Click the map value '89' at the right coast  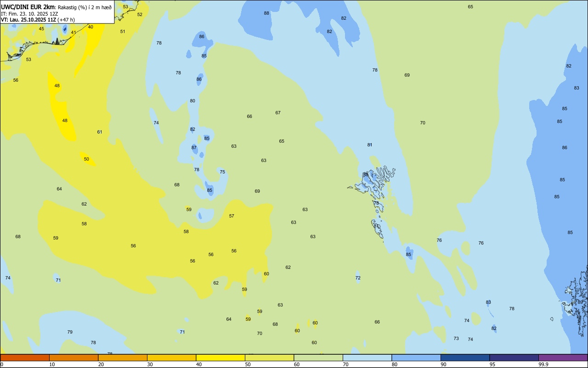[x=580, y=302]
